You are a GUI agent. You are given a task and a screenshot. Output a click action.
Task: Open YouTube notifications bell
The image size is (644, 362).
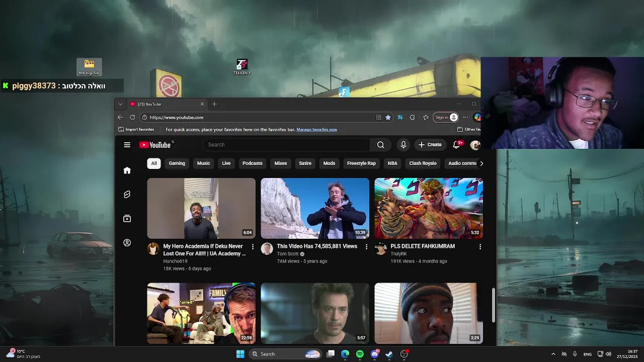pos(457,145)
